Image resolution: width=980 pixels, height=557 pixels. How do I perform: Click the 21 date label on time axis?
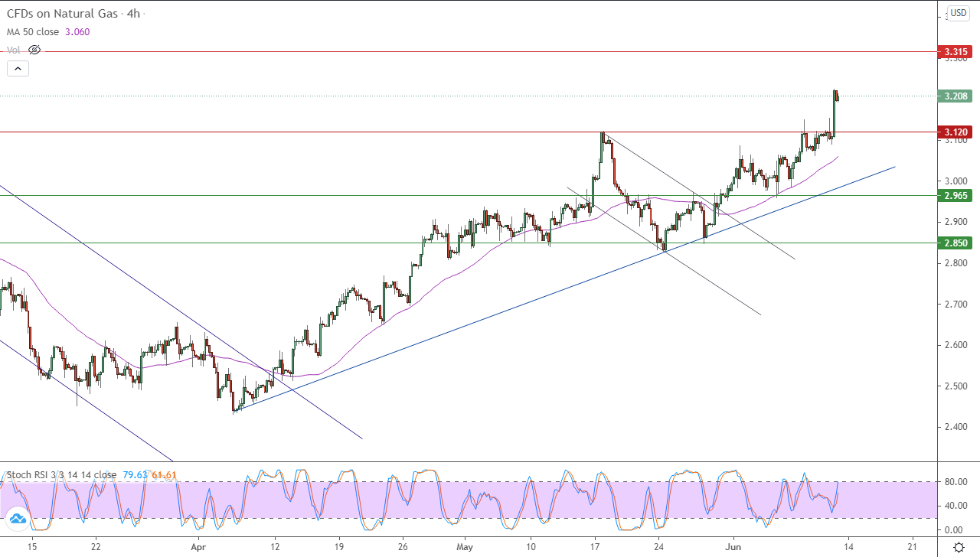pyautogui.click(x=912, y=547)
